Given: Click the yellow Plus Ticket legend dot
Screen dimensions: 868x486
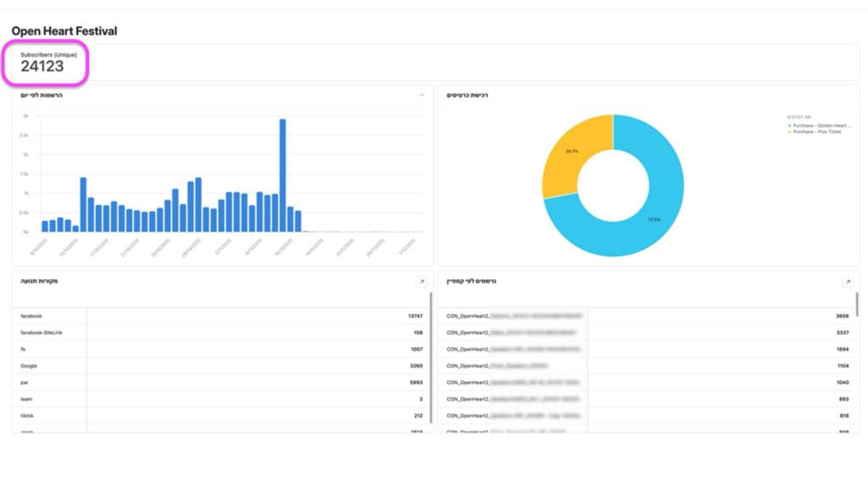Looking at the screenshot, I should pos(789,132).
